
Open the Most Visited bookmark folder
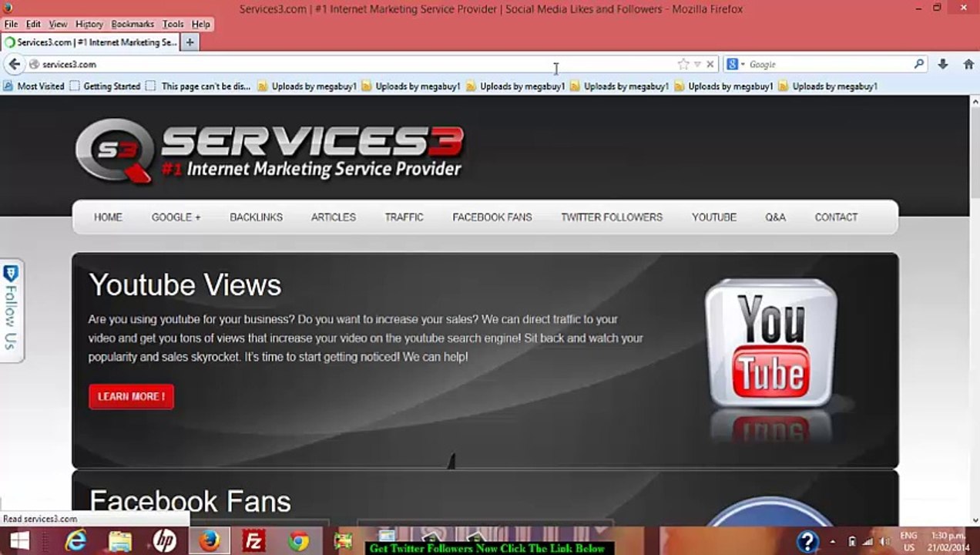pos(34,86)
